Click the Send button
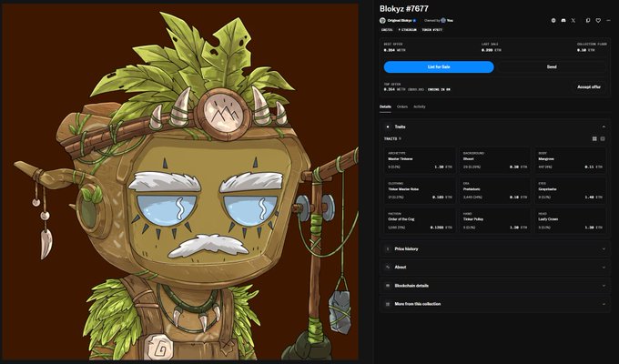Viewport: 619px width, 364px height. (552, 66)
